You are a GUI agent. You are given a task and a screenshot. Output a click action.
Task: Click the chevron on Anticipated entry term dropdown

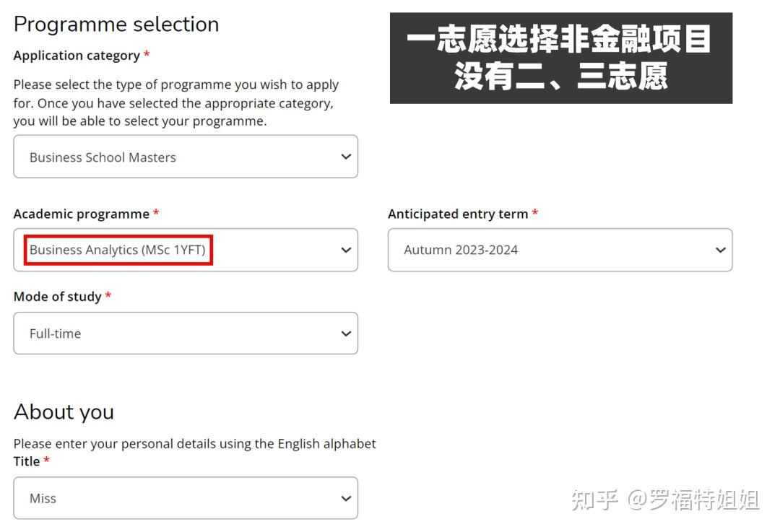[x=719, y=250]
